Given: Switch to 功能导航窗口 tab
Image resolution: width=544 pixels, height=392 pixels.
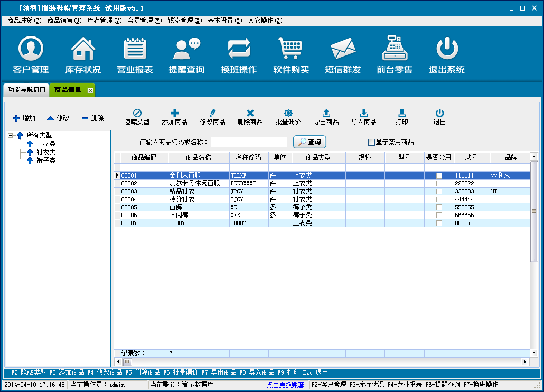Looking at the screenshot, I should click(x=26, y=90).
